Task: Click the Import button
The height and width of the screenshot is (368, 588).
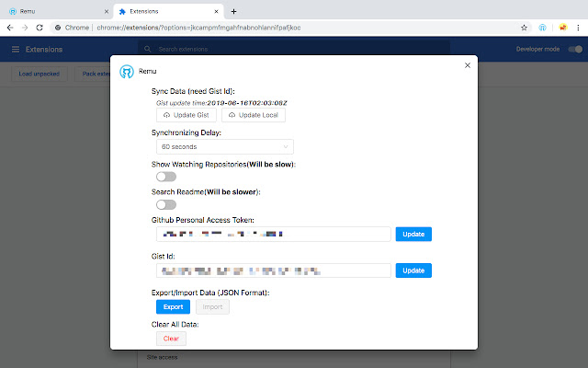Action: (212, 306)
